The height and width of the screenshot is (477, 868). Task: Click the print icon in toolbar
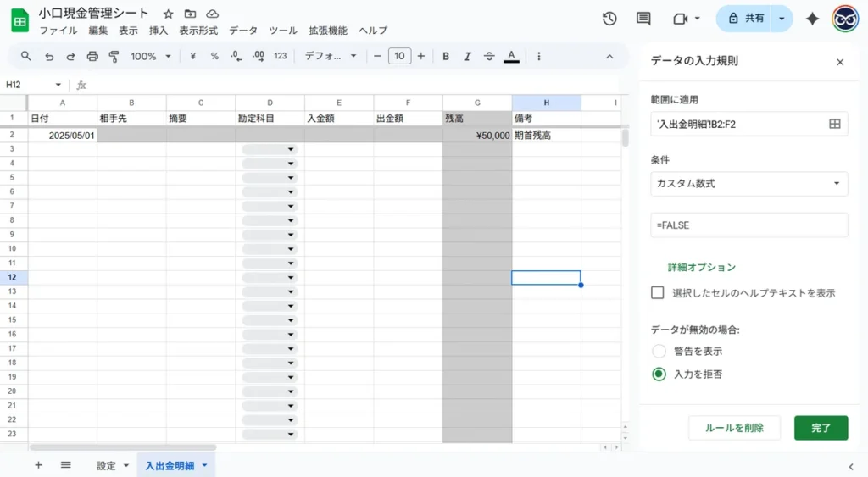click(92, 56)
